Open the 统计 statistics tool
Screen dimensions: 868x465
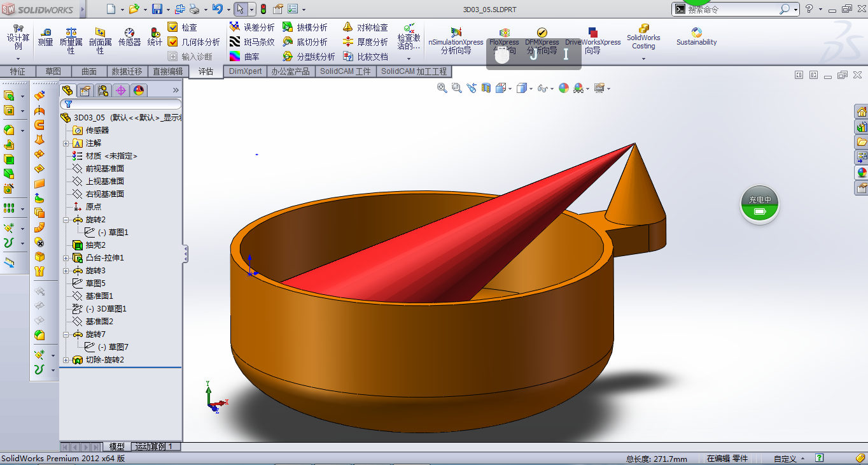(x=155, y=37)
